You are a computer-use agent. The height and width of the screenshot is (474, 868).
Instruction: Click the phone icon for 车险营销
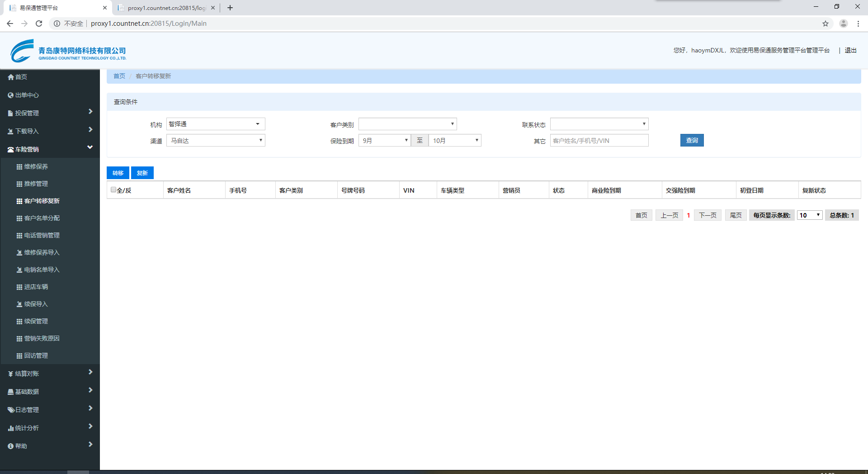coord(11,150)
